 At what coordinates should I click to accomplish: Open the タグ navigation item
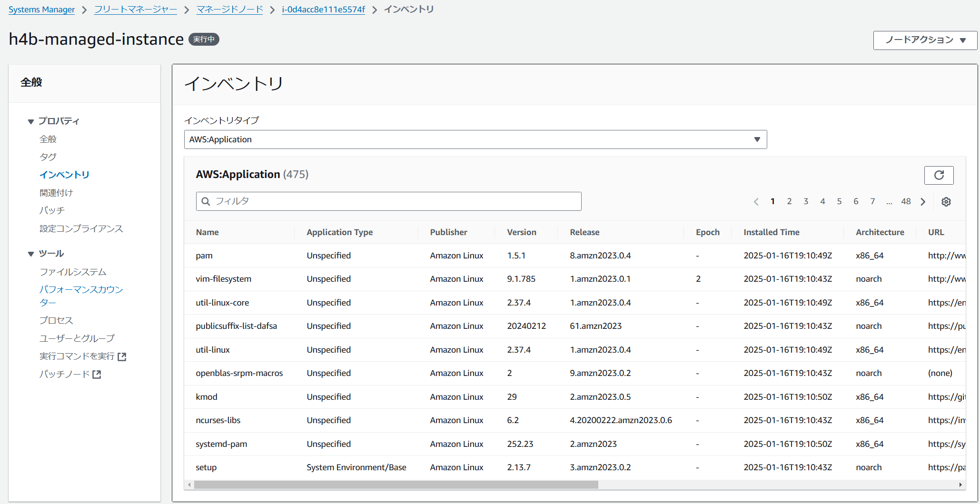48,157
